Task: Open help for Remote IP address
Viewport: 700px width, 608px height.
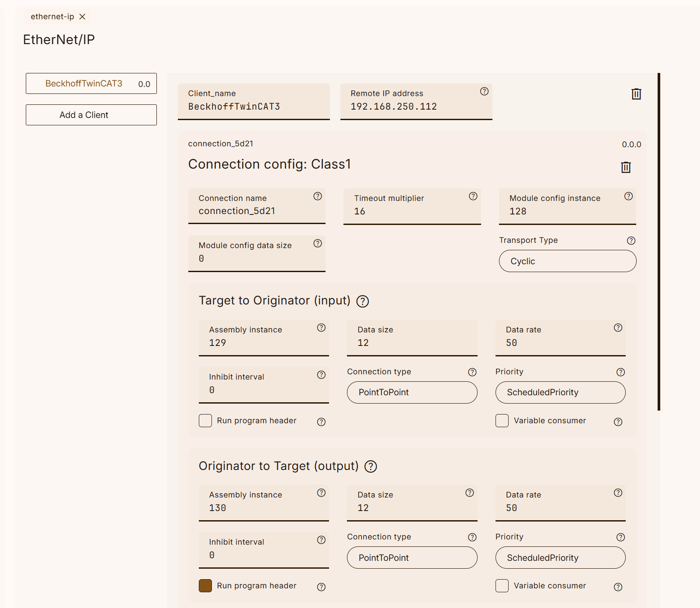Action: 484,91
